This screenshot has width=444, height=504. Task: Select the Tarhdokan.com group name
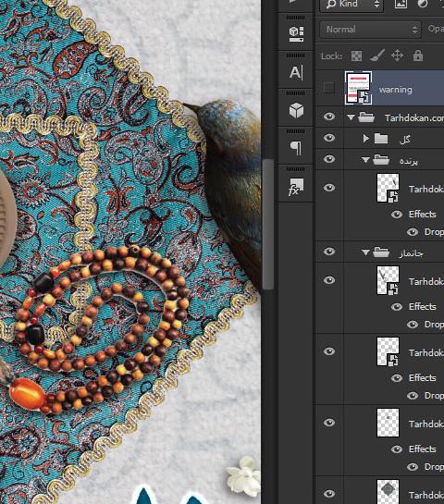[x=414, y=118]
